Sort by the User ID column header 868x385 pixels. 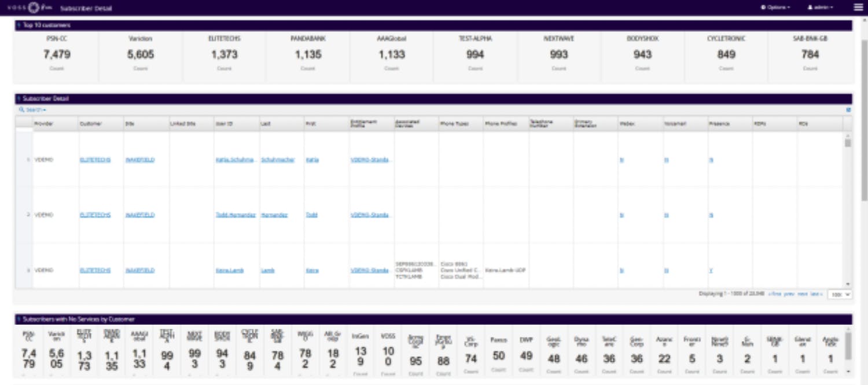pos(236,123)
